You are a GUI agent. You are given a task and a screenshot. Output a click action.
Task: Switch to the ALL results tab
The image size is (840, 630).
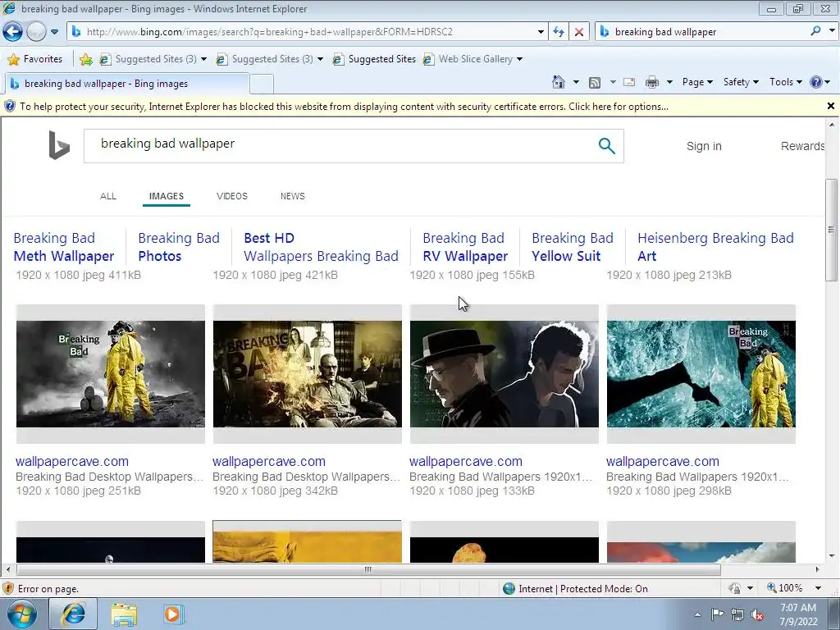[108, 196]
